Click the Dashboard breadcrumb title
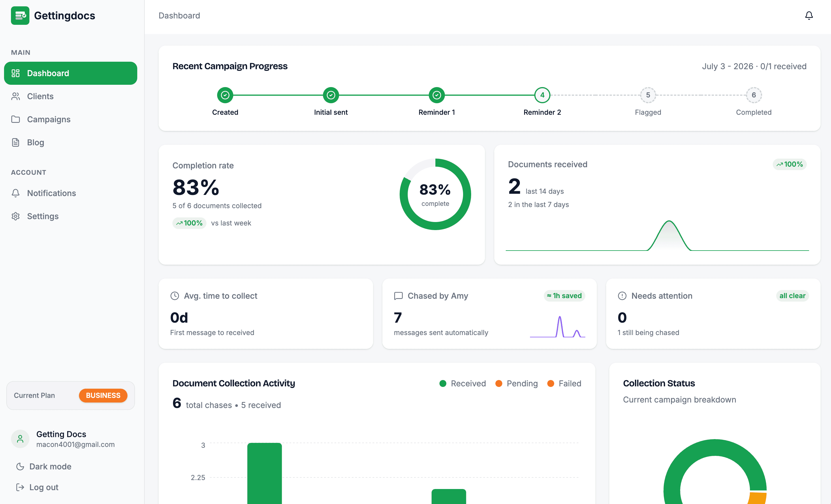The height and width of the screenshot is (504, 831). point(179,16)
